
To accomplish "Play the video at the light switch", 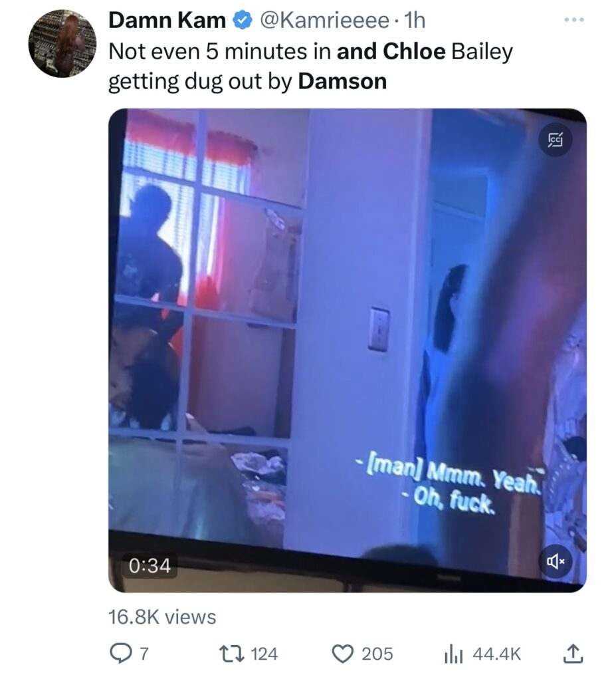I will [x=379, y=329].
